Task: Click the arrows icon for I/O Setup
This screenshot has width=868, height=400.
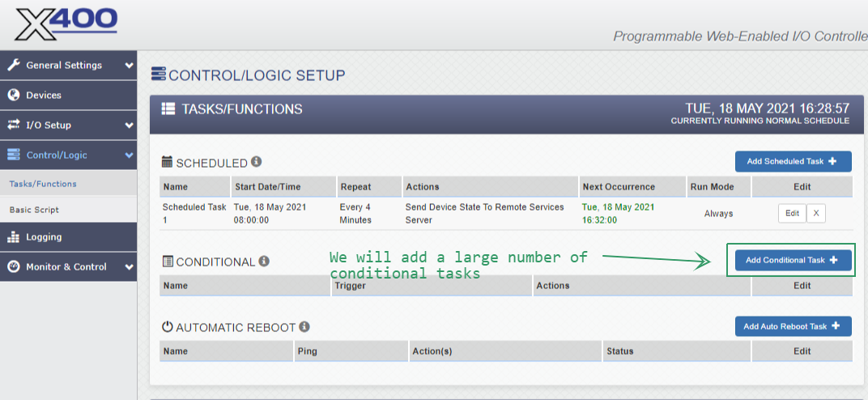Action: pyautogui.click(x=13, y=126)
